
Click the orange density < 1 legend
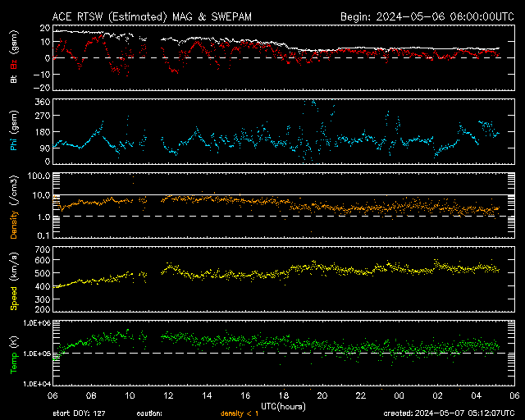click(240, 413)
